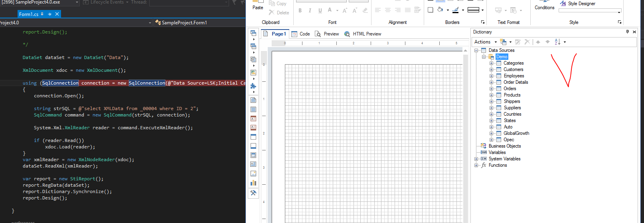Image resolution: width=644 pixels, height=223 pixels.
Task: Open the fill color dropdown arrow
Action: (x=448, y=10)
